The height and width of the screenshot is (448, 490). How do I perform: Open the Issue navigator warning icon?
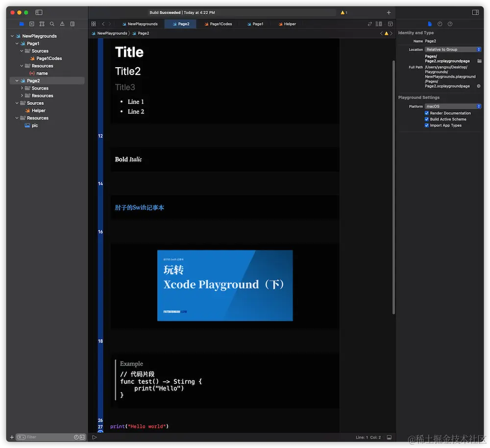coord(62,24)
